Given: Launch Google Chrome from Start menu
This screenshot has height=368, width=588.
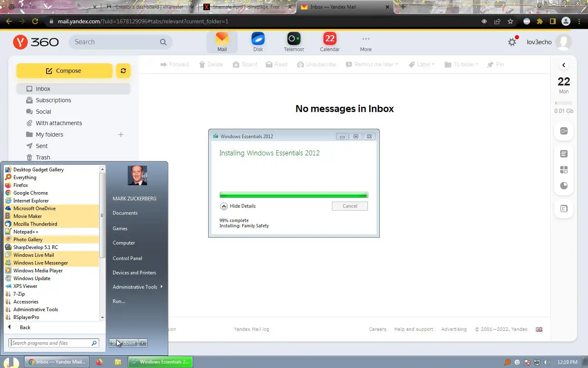Looking at the screenshot, I should 51,193.
